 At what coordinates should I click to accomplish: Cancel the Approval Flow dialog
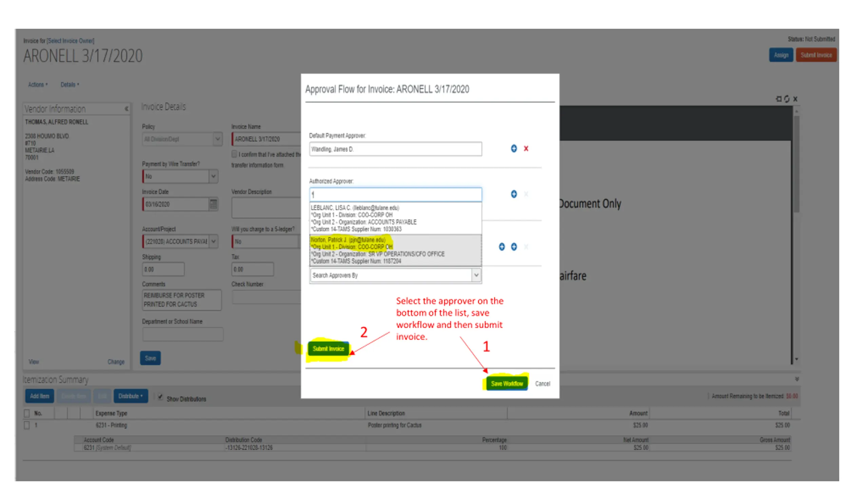tap(542, 384)
